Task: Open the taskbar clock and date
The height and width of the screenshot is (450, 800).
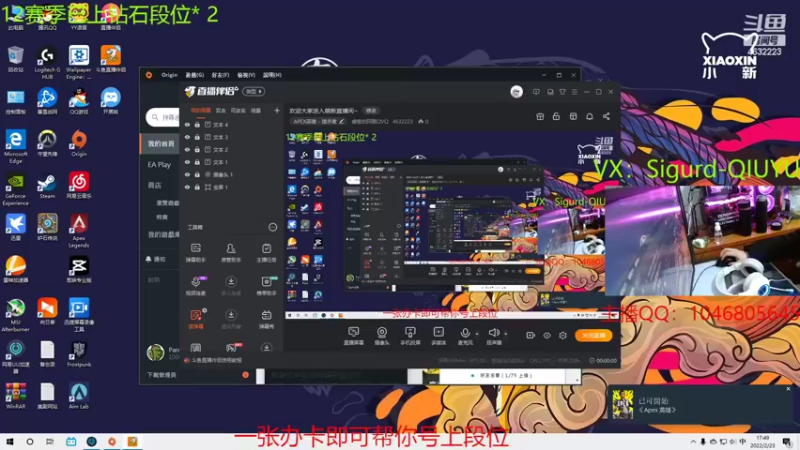Action: [x=762, y=442]
